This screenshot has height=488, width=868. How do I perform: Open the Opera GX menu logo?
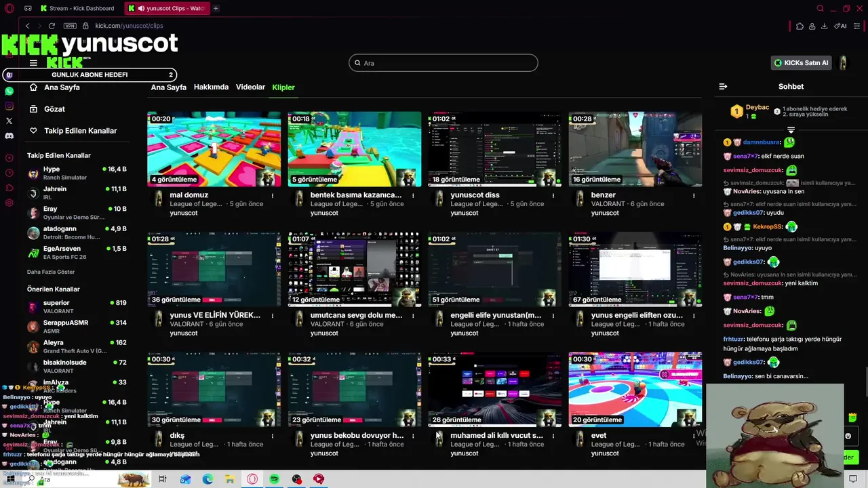9,8
